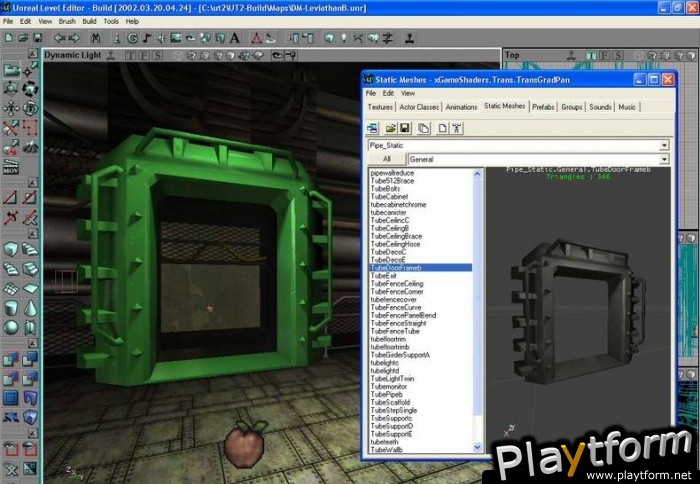Open the General group dropdown

tap(664, 159)
